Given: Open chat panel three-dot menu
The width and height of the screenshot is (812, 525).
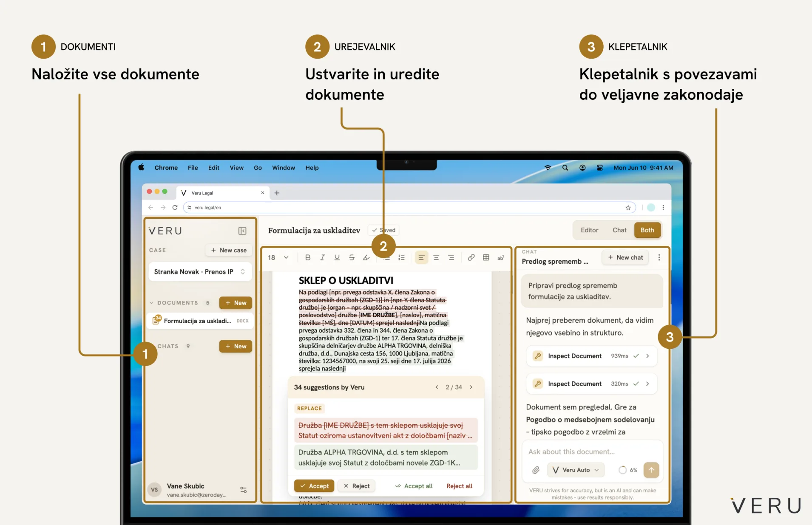Looking at the screenshot, I should pyautogui.click(x=659, y=257).
